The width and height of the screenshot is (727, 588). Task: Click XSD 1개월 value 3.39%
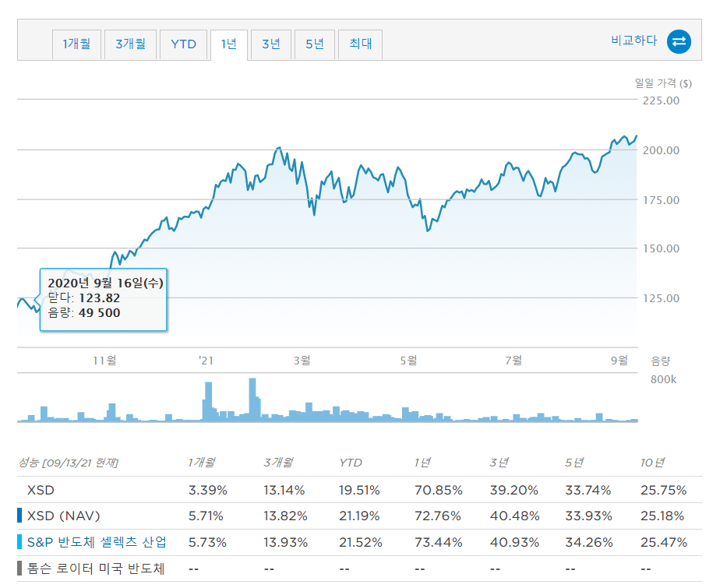point(208,490)
